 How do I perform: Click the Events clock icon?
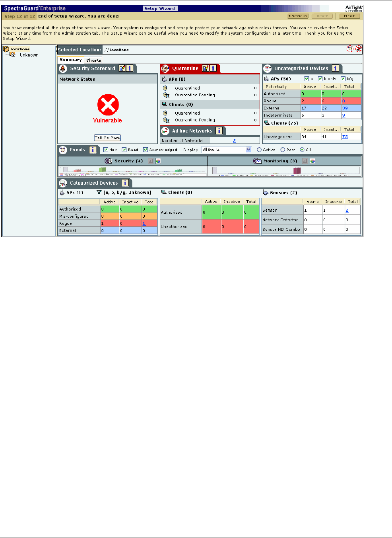tap(63, 150)
